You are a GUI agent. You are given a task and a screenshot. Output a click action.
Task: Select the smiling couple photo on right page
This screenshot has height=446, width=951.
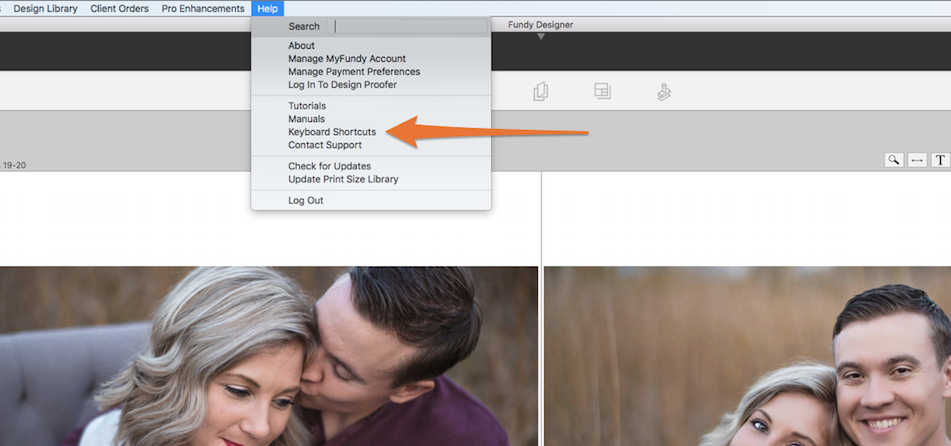[747, 356]
